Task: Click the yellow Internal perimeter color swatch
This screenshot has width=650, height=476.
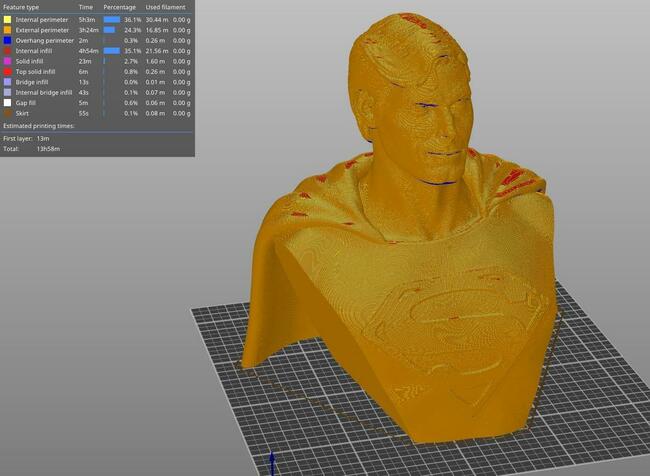Action: click(x=7, y=19)
